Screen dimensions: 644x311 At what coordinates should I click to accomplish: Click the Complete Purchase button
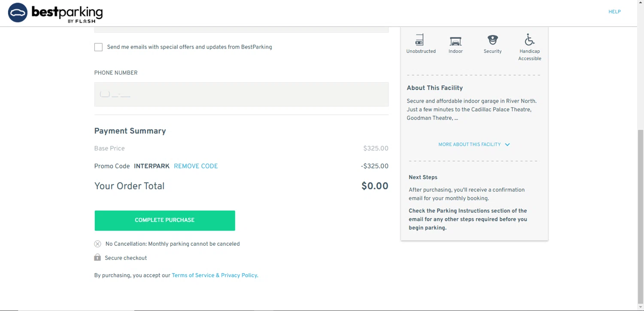coord(165,220)
